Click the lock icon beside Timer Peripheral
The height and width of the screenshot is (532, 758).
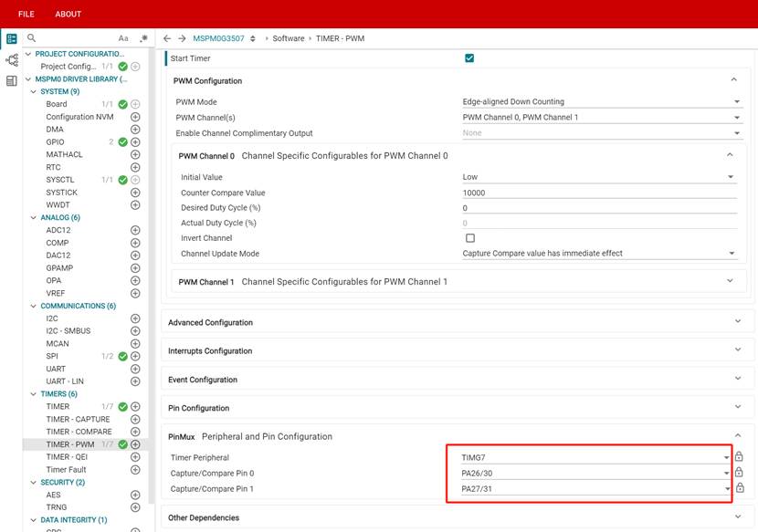tap(739, 457)
